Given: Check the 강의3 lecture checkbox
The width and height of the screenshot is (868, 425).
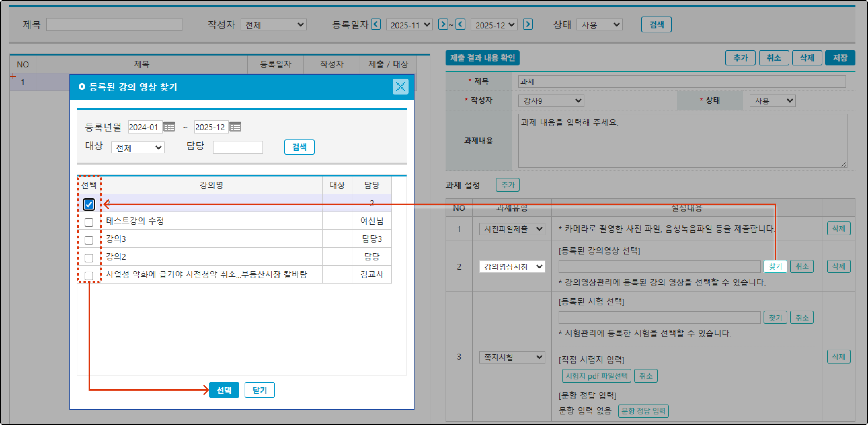Looking at the screenshot, I should [x=89, y=240].
